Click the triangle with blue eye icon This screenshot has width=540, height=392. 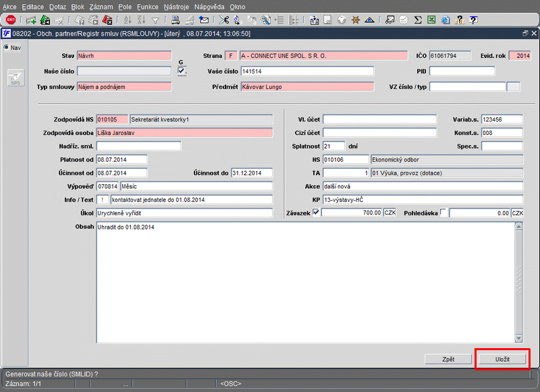pos(369,20)
